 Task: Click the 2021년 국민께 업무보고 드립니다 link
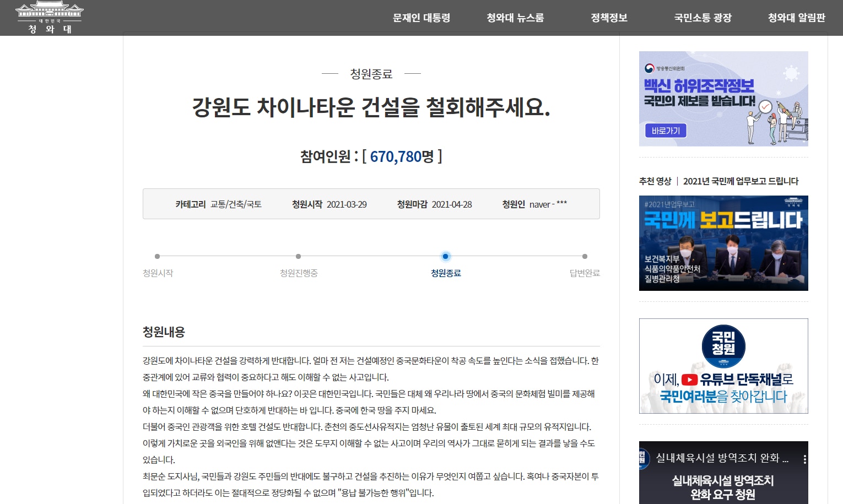(x=741, y=181)
